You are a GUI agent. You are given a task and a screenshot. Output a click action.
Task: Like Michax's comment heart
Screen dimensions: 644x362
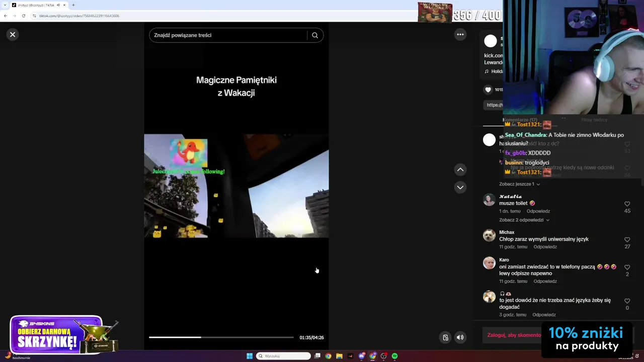(627, 239)
